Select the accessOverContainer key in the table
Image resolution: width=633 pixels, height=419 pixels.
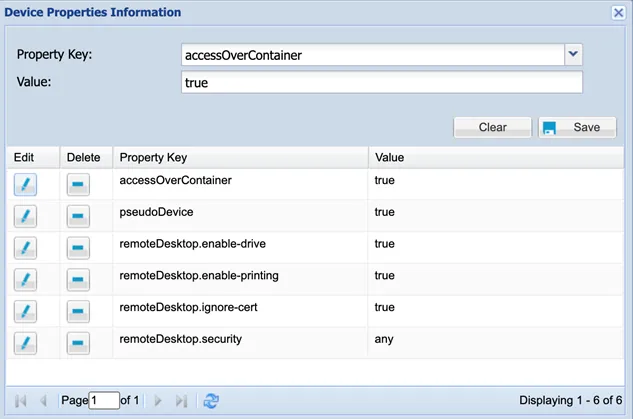tap(176, 180)
